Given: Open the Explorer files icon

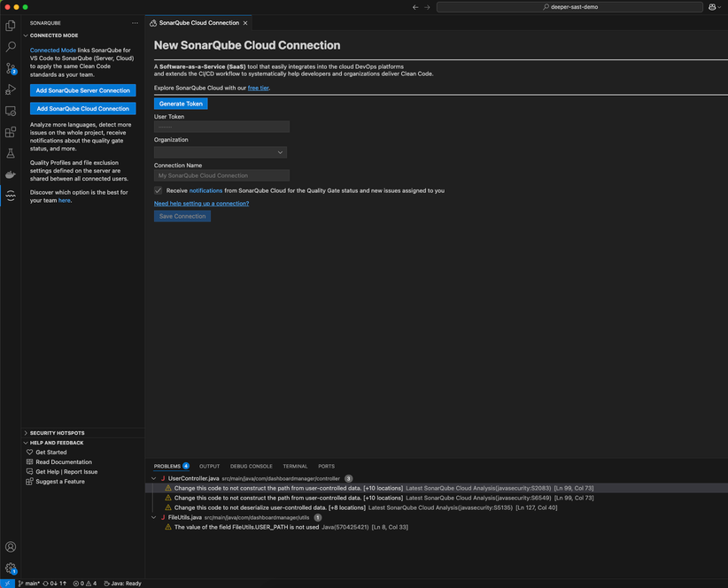Looking at the screenshot, I should pyautogui.click(x=11, y=27).
